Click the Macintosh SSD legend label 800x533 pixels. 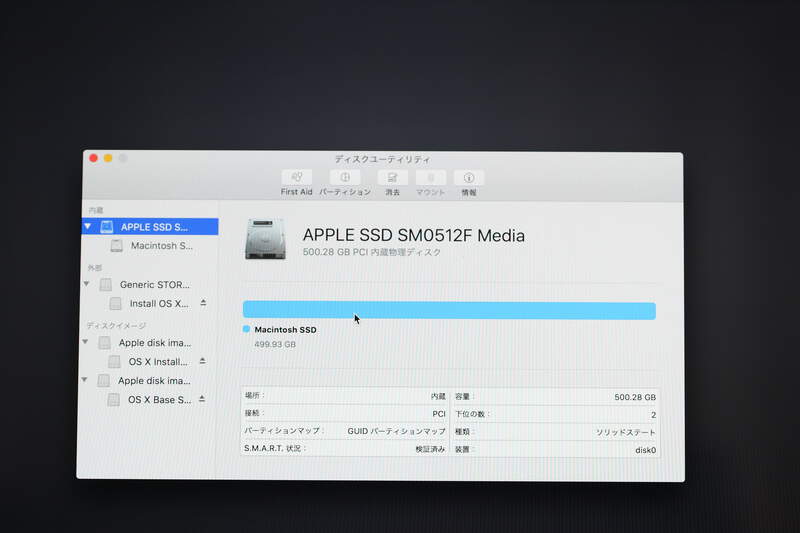(x=285, y=330)
